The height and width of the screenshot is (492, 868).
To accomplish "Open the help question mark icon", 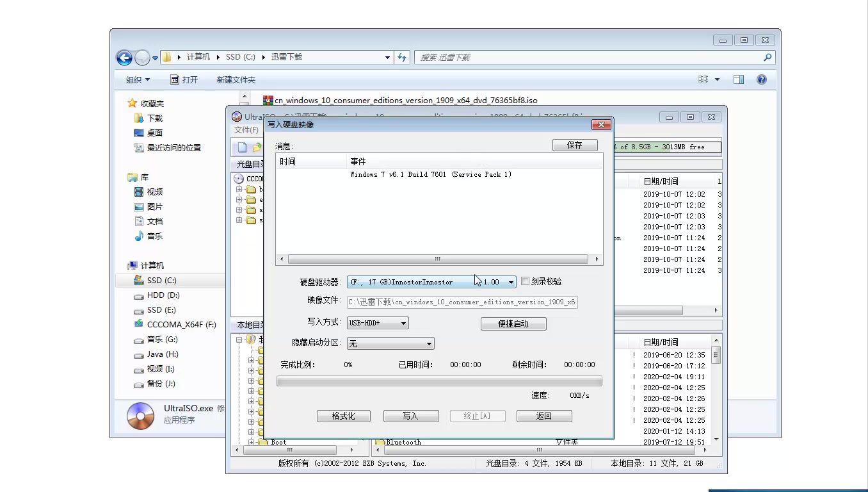I will (x=762, y=79).
